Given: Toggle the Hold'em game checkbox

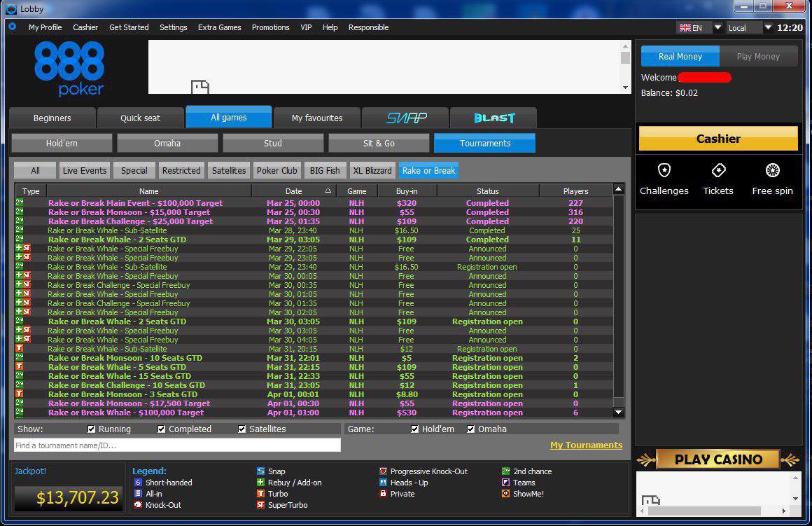Looking at the screenshot, I should (x=415, y=429).
